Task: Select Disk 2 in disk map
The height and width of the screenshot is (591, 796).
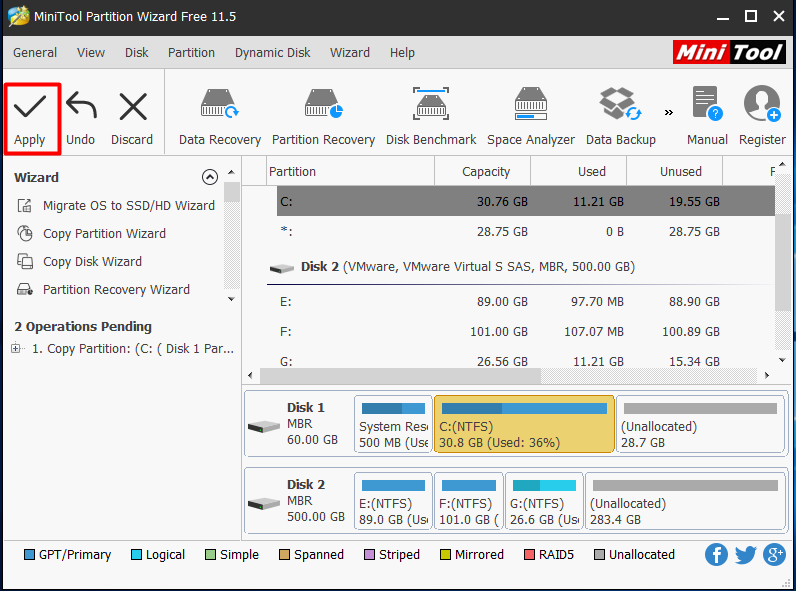Action: pyautogui.click(x=298, y=501)
